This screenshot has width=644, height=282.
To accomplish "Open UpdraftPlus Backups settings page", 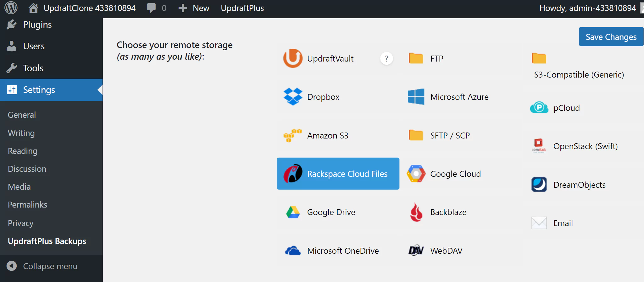I will [47, 241].
